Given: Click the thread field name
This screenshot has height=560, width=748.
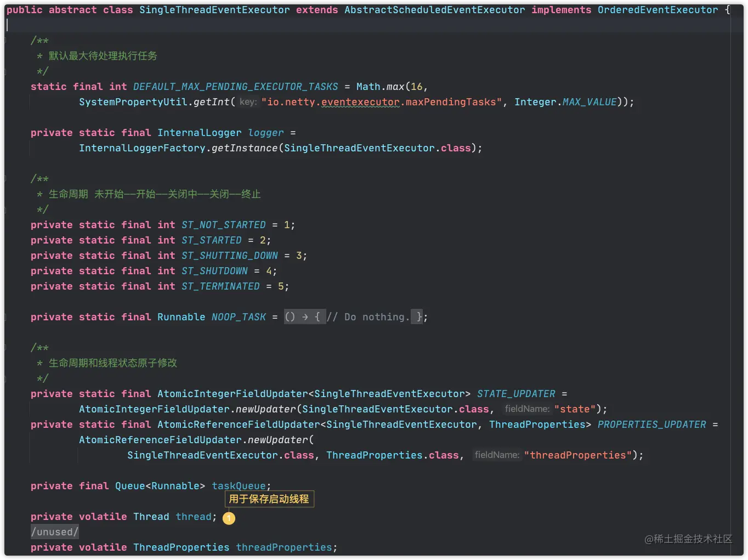Looking at the screenshot, I should (x=194, y=517).
